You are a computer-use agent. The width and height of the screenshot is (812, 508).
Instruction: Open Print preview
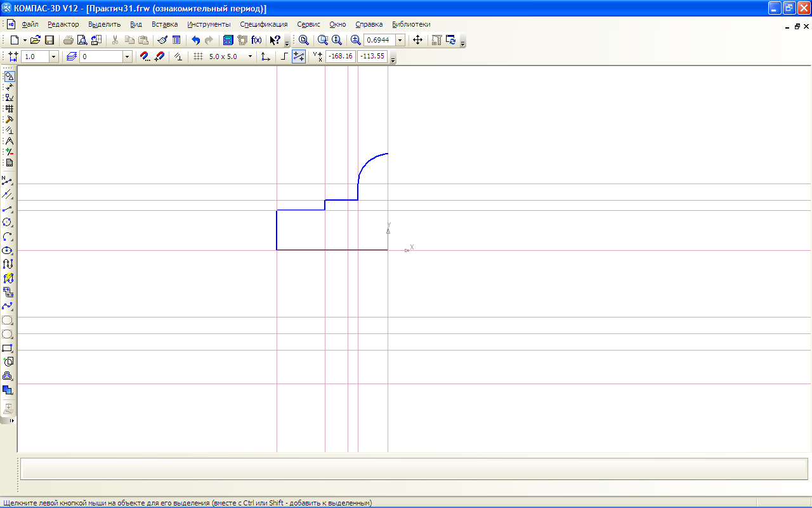click(x=82, y=40)
